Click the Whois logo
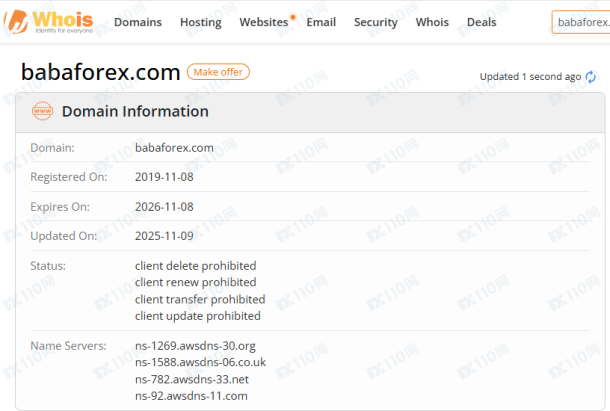 [48, 22]
